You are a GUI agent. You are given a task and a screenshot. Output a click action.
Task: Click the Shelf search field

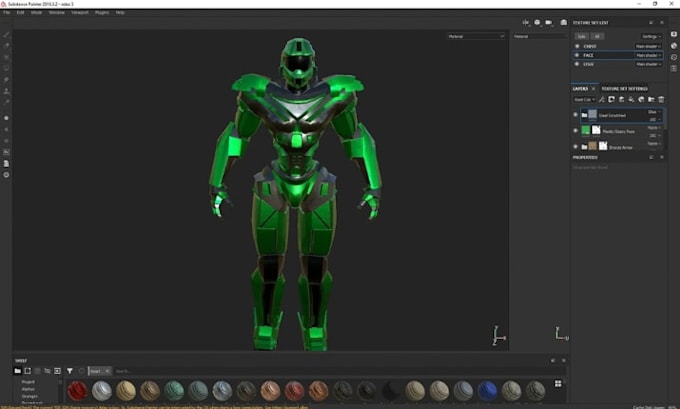coord(338,371)
